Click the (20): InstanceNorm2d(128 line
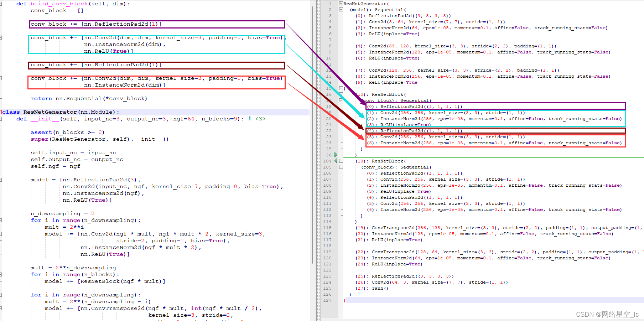644x321 pixels. [484, 234]
